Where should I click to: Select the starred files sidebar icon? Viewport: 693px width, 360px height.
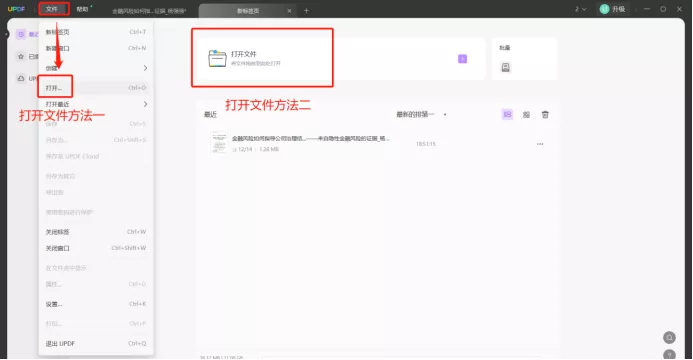21,57
